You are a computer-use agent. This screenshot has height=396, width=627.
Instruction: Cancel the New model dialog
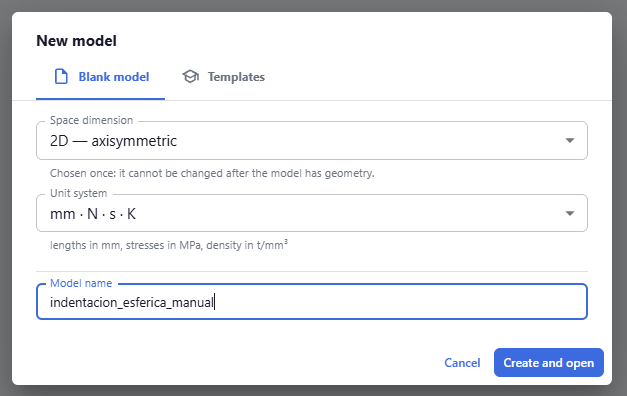[x=462, y=363]
